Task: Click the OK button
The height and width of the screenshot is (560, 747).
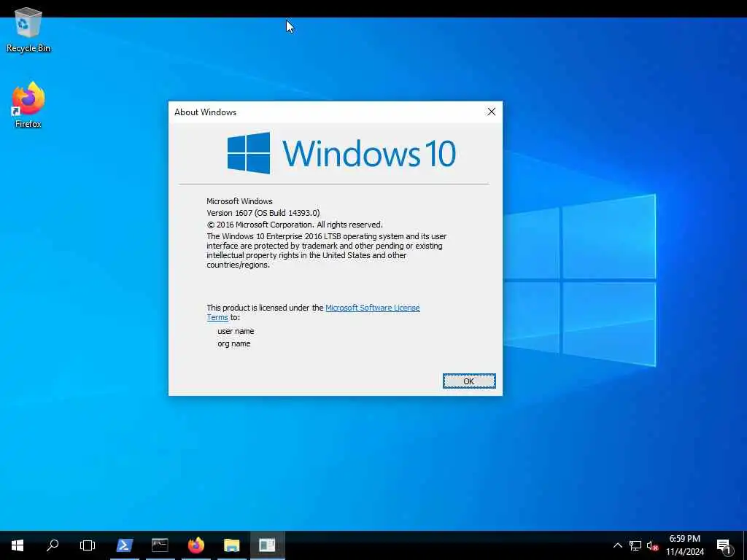Action: coord(469,381)
